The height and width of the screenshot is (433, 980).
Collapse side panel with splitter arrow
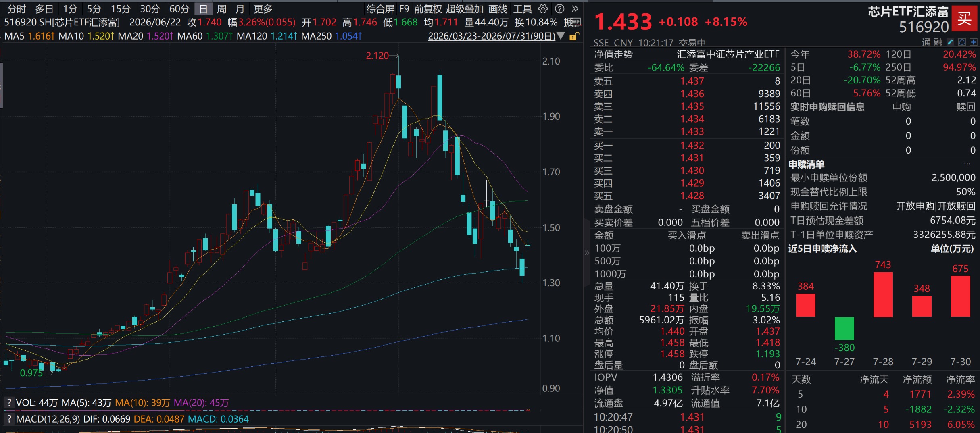point(587,253)
